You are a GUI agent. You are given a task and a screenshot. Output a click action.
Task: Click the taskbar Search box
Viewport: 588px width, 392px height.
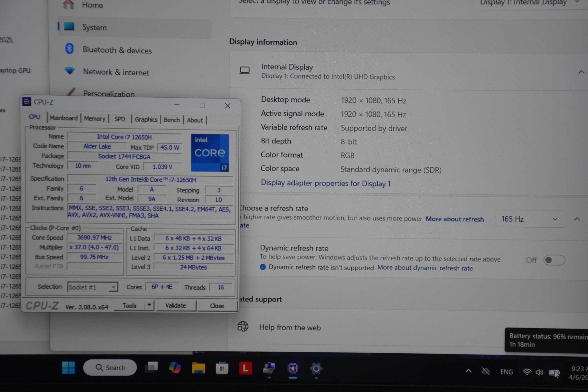click(x=110, y=367)
